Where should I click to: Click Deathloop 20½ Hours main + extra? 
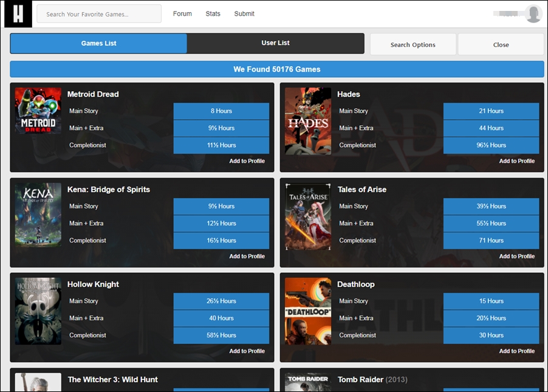coord(491,318)
